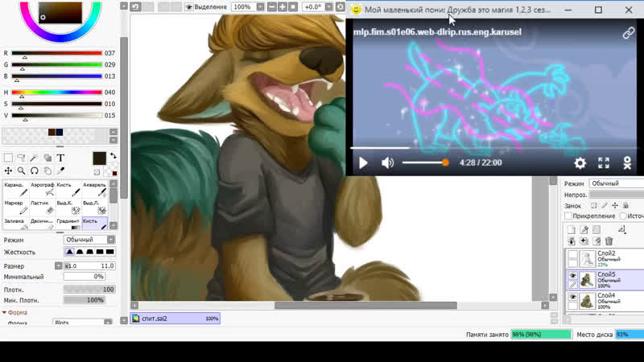The image size is (644, 362).
Task: Adjust the hue H color slider
Action: (56, 93)
